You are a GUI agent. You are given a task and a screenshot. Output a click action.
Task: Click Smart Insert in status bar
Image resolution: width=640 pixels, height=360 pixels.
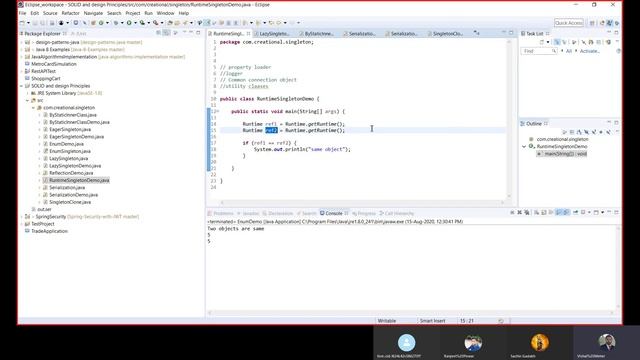click(433, 321)
